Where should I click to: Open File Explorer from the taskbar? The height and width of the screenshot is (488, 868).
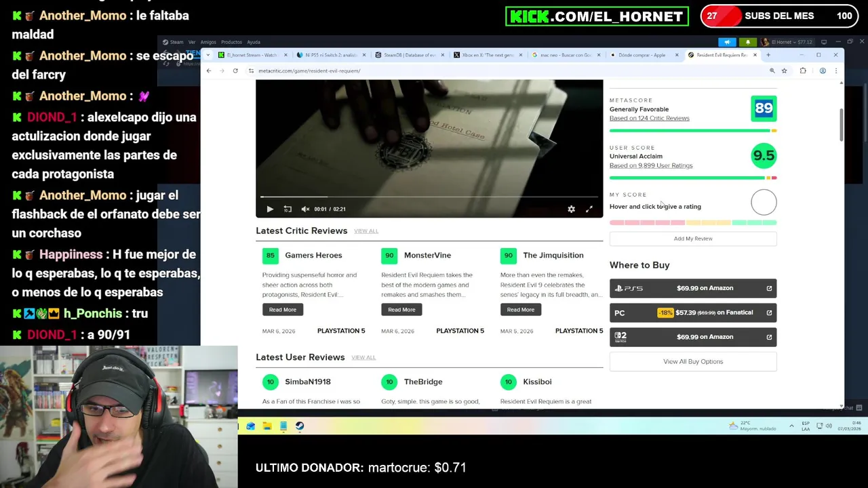267,426
